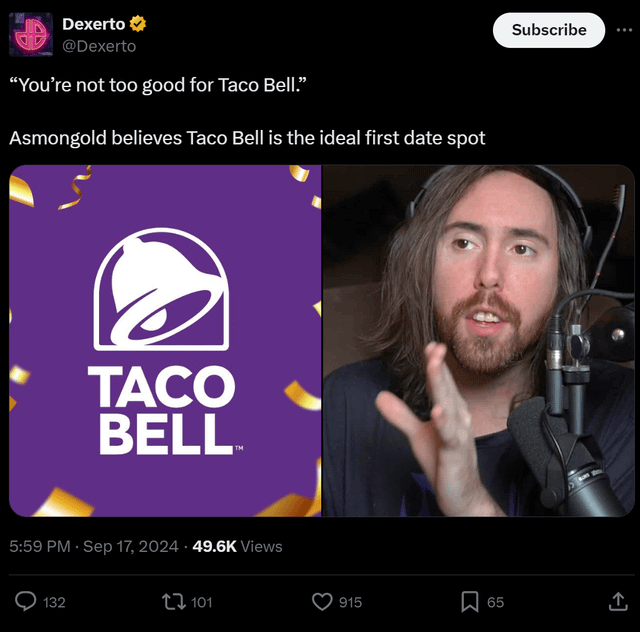This screenshot has width=640, height=632.
Task: Select the Asmongold tweet text line
Action: point(247,138)
